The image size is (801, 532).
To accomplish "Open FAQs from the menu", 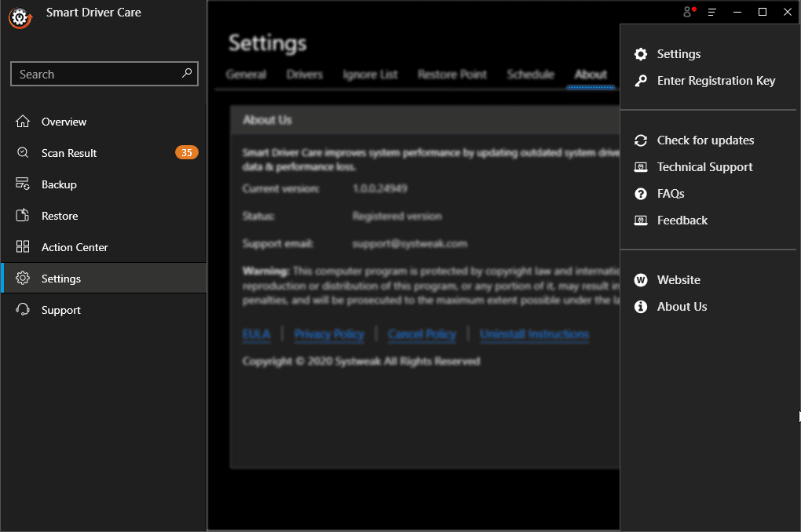I will point(671,194).
